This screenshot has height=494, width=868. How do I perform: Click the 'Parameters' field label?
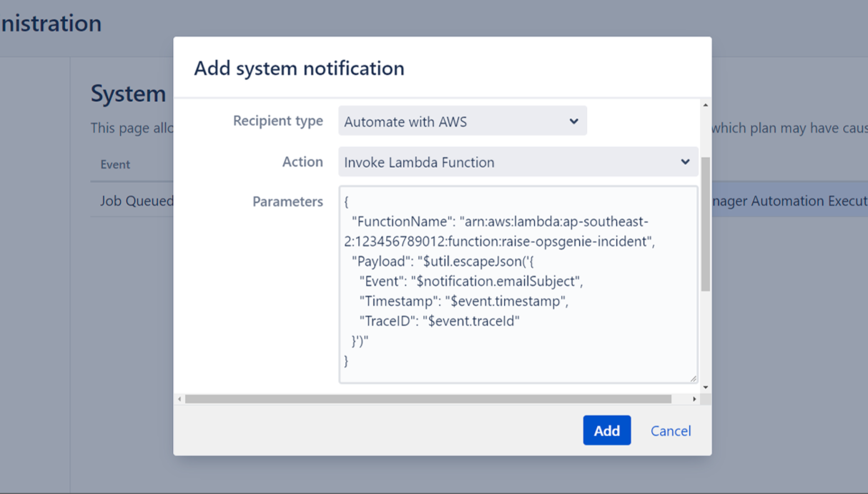[287, 202]
